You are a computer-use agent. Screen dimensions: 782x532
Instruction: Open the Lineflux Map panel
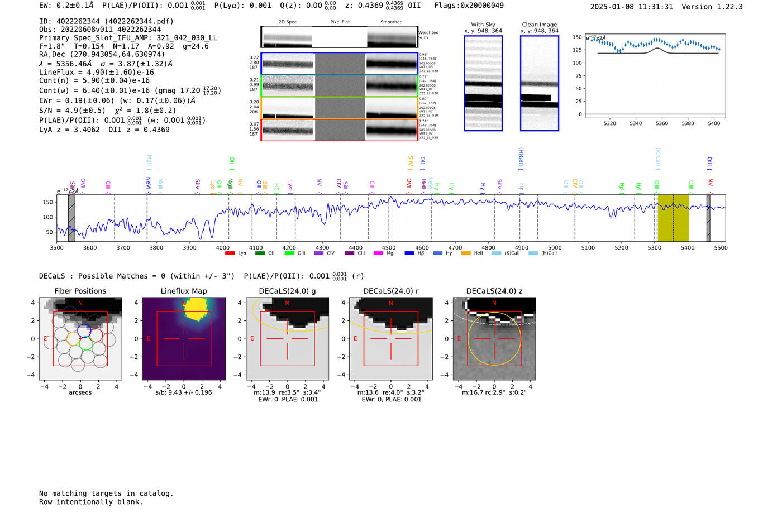184,339
